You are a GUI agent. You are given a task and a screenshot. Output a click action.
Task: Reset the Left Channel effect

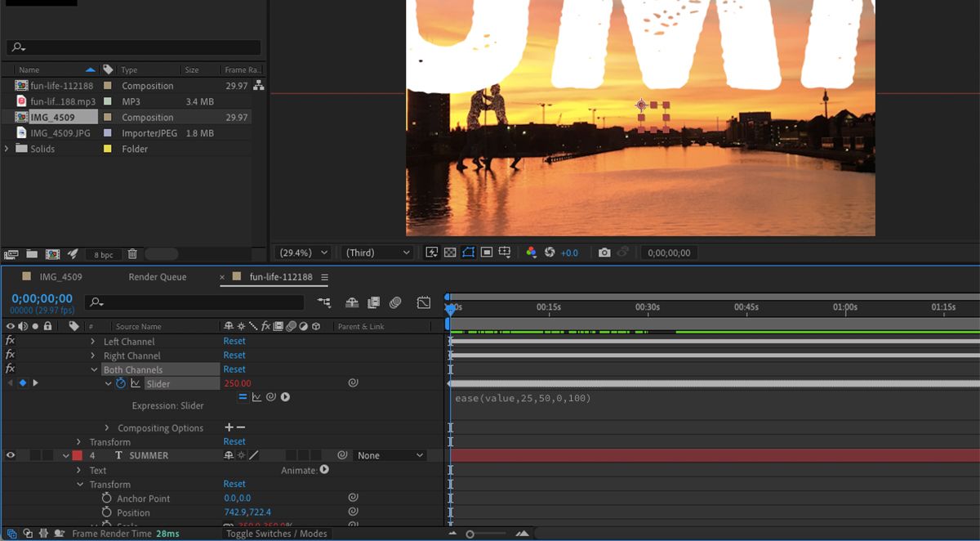pos(234,341)
